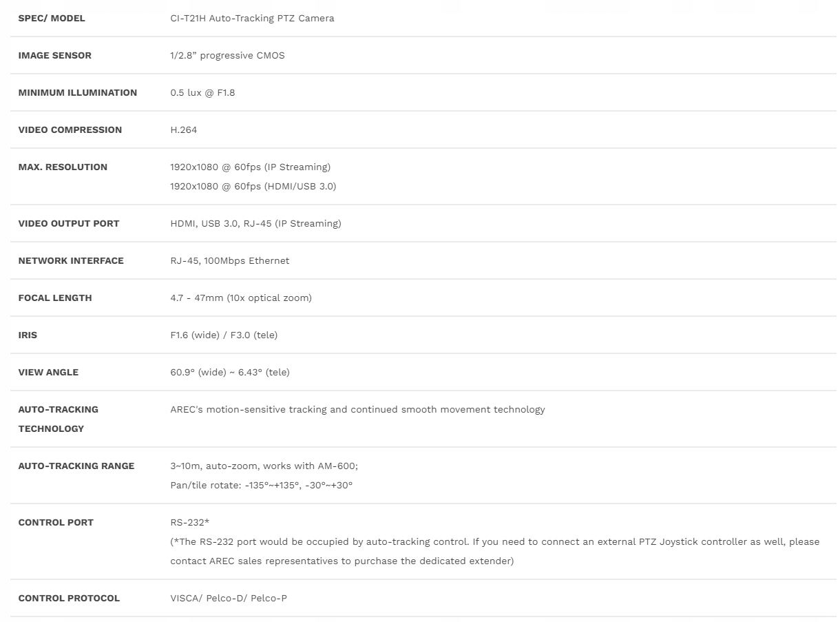Click the F1.6 (wide) / F3.0 (tele) iris value
840x622 pixels.
click(x=224, y=335)
